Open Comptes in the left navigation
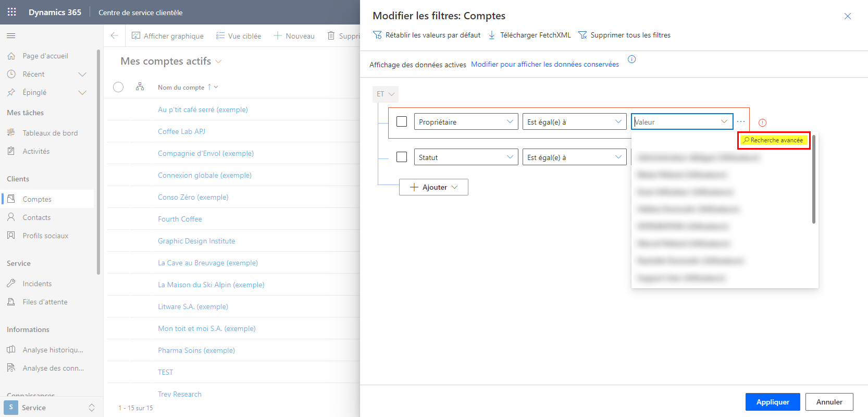Viewport: 868px width, 417px height. [x=37, y=199]
